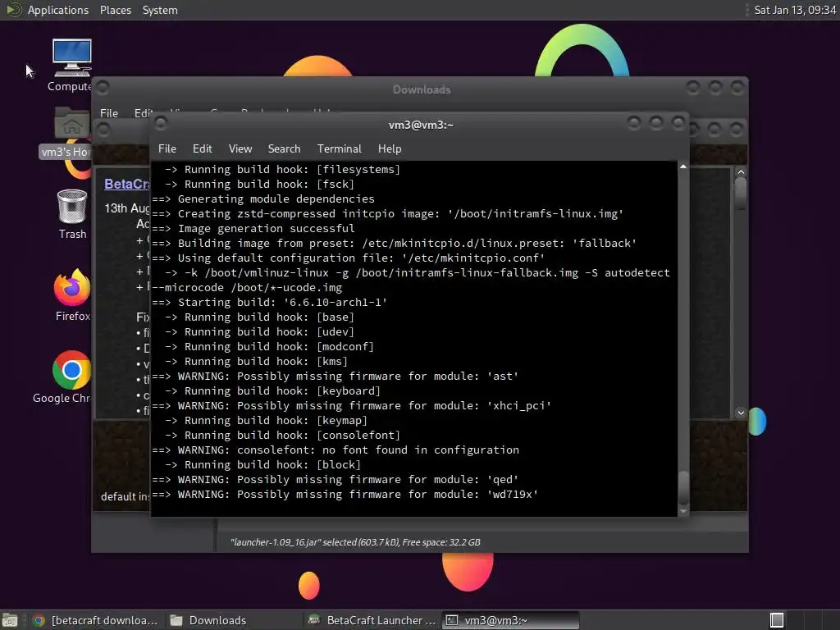Click the 'Image generation successful' terminal line
The height and width of the screenshot is (630, 840).
pos(253,229)
